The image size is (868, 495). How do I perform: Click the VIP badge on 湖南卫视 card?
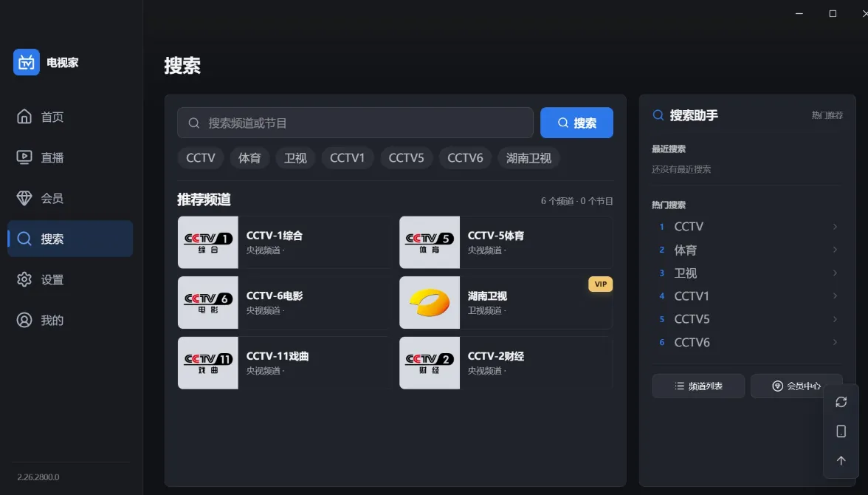[x=601, y=284]
